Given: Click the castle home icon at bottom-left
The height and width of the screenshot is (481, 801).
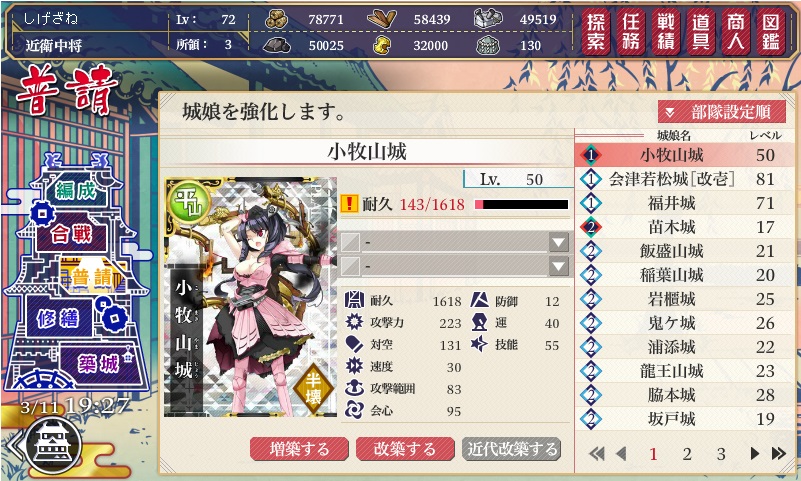Looking at the screenshot, I should pos(53,445).
